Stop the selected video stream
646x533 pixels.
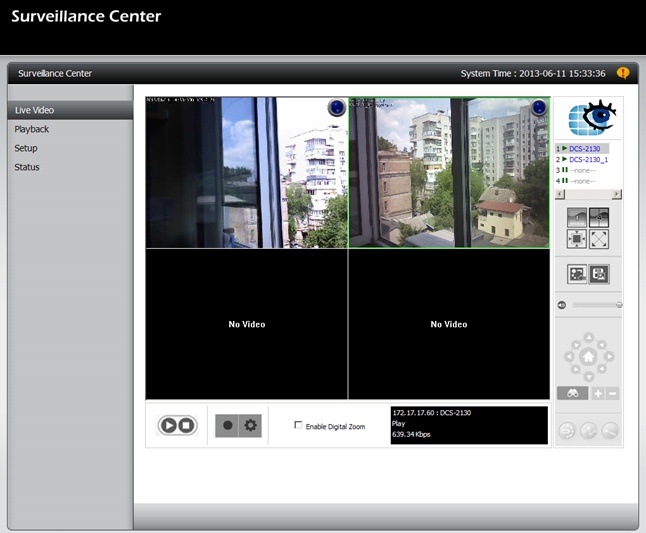coord(186,425)
